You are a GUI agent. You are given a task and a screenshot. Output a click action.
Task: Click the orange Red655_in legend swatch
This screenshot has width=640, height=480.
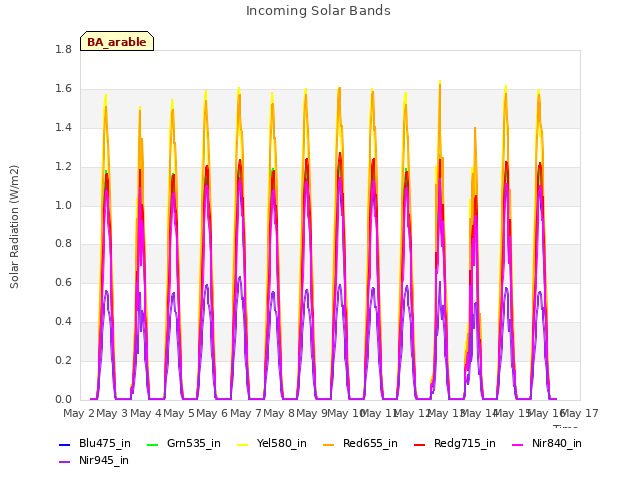click(x=329, y=444)
